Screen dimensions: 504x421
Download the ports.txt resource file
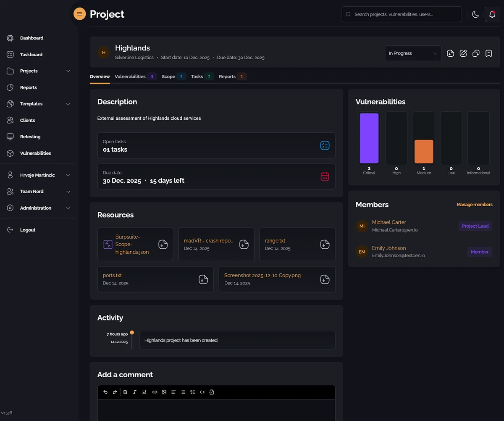pos(203,279)
